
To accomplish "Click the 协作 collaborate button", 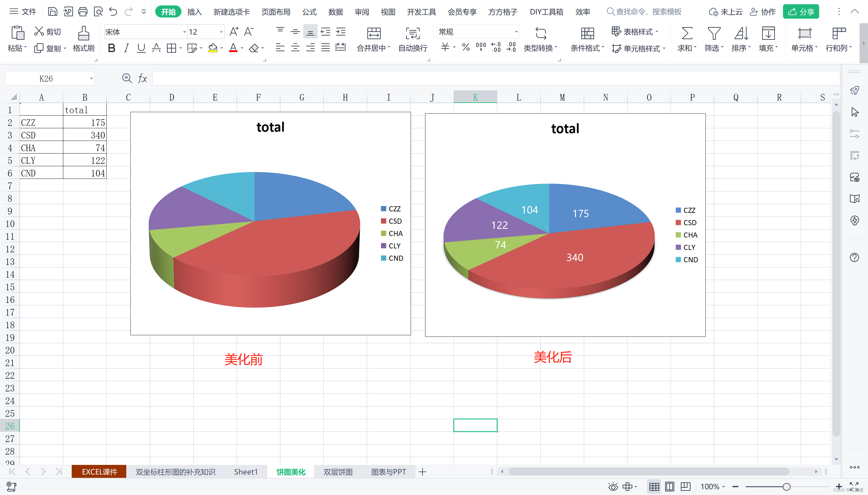I will (x=763, y=12).
